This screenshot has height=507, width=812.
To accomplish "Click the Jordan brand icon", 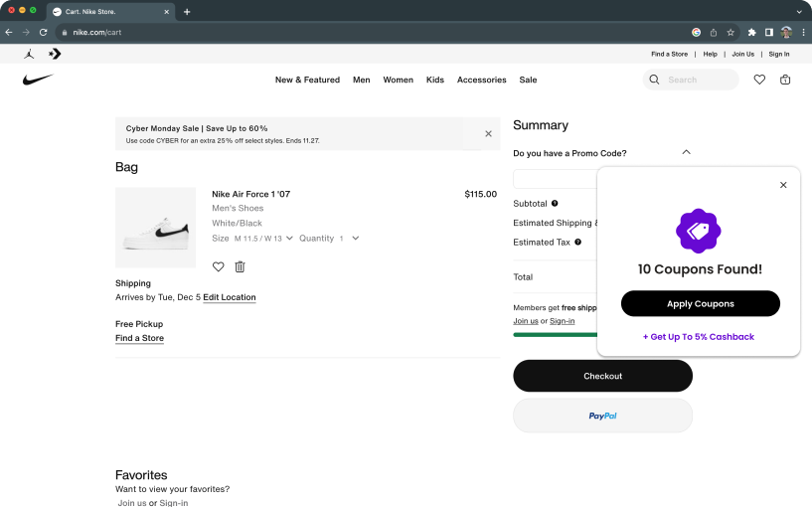I will [29, 54].
